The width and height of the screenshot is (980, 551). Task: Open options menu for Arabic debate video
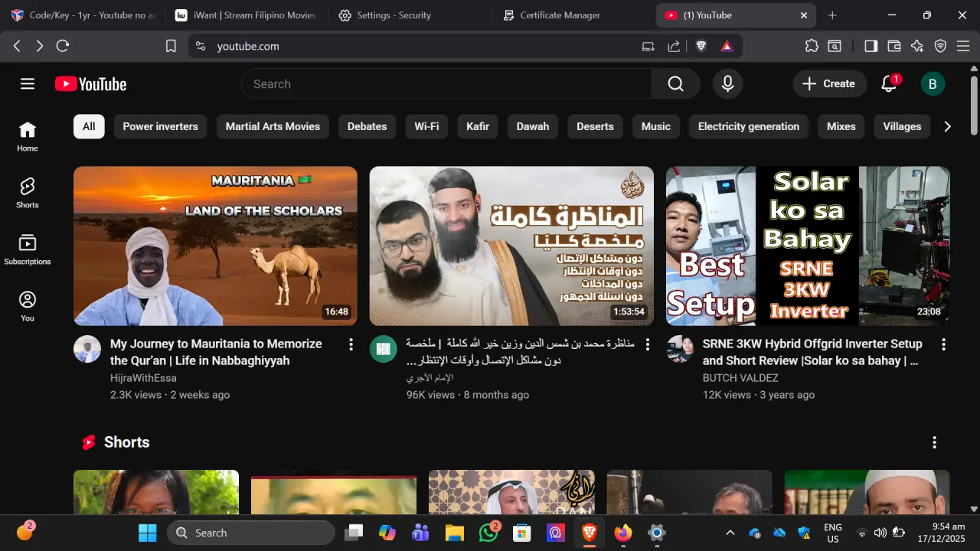(x=647, y=344)
